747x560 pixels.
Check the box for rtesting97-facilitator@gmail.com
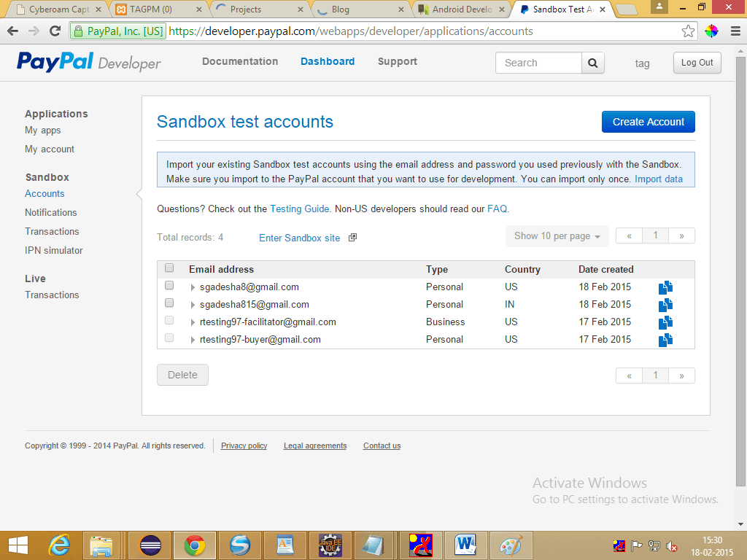(169, 321)
